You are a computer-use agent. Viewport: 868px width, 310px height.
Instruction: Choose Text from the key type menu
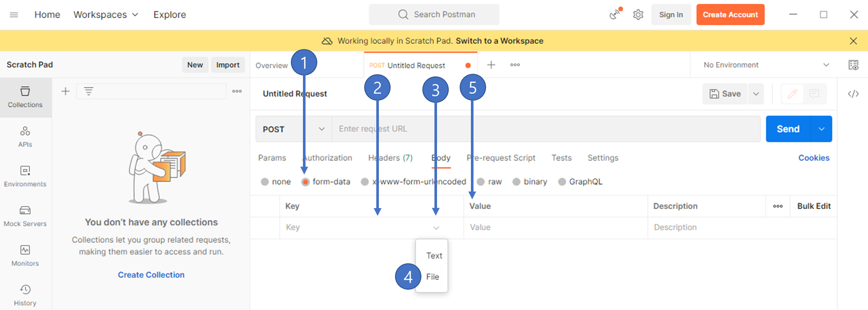pyautogui.click(x=434, y=255)
